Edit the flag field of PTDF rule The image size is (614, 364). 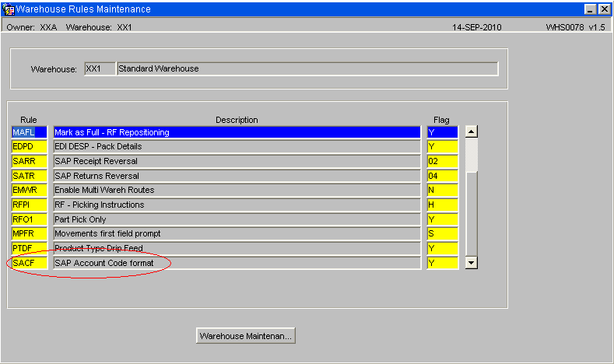[x=443, y=248]
